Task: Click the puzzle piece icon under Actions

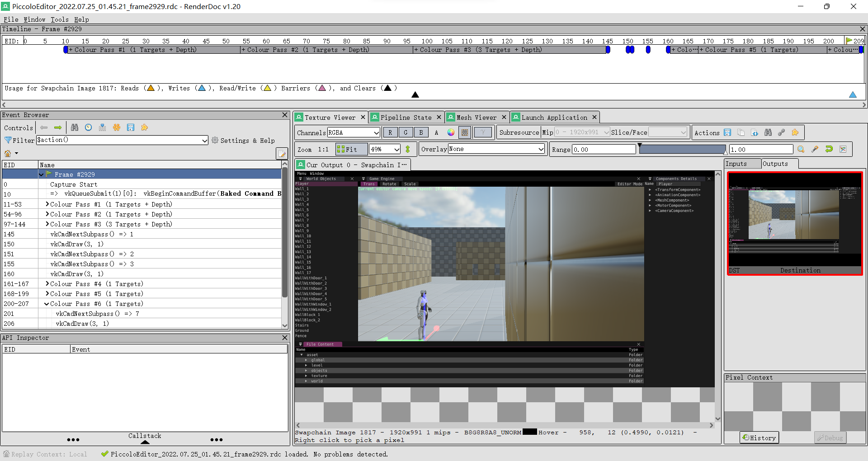Action: (795, 132)
